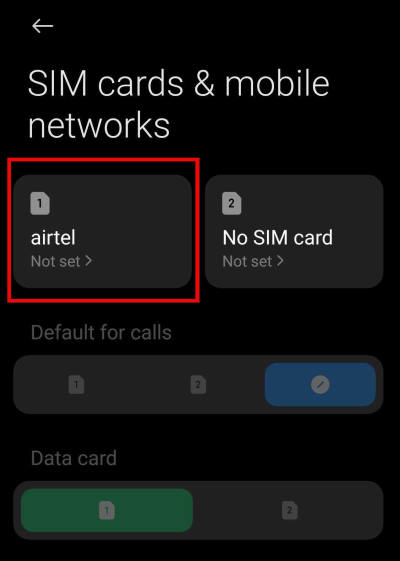
Task: Tap the Default for calls heading
Action: [x=101, y=332]
